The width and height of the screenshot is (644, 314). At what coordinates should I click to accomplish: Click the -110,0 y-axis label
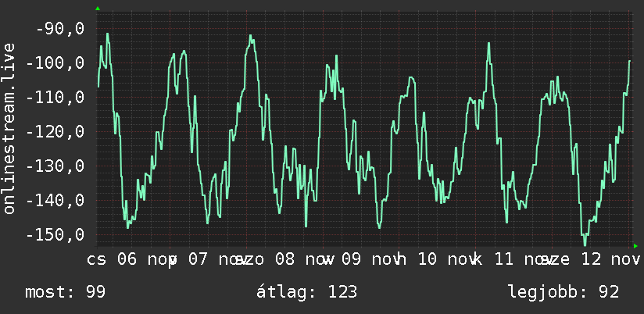55,98
